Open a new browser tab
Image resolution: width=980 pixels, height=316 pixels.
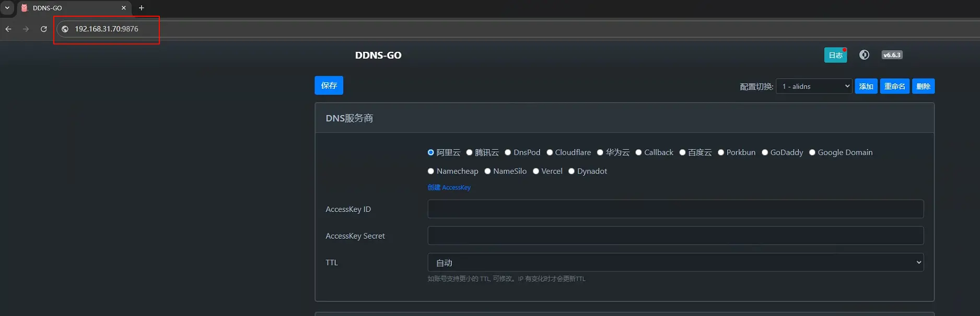pos(141,8)
